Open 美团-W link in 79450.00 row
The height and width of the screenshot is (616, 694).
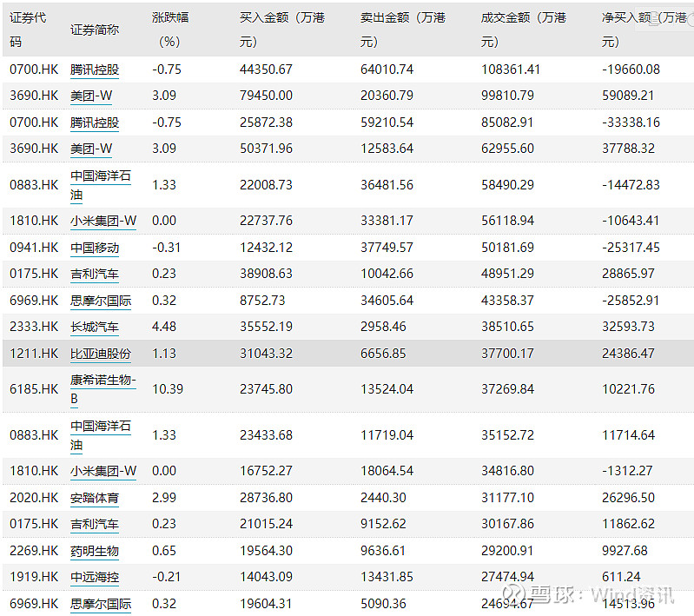(x=91, y=96)
